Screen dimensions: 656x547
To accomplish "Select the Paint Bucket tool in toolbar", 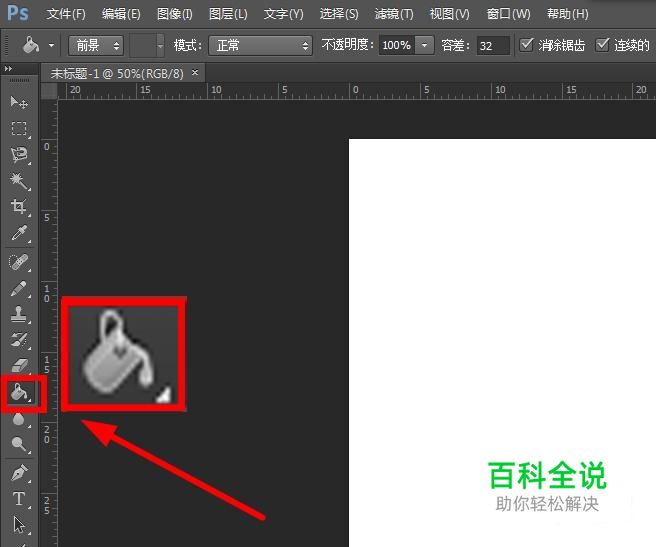I will pyautogui.click(x=20, y=393).
